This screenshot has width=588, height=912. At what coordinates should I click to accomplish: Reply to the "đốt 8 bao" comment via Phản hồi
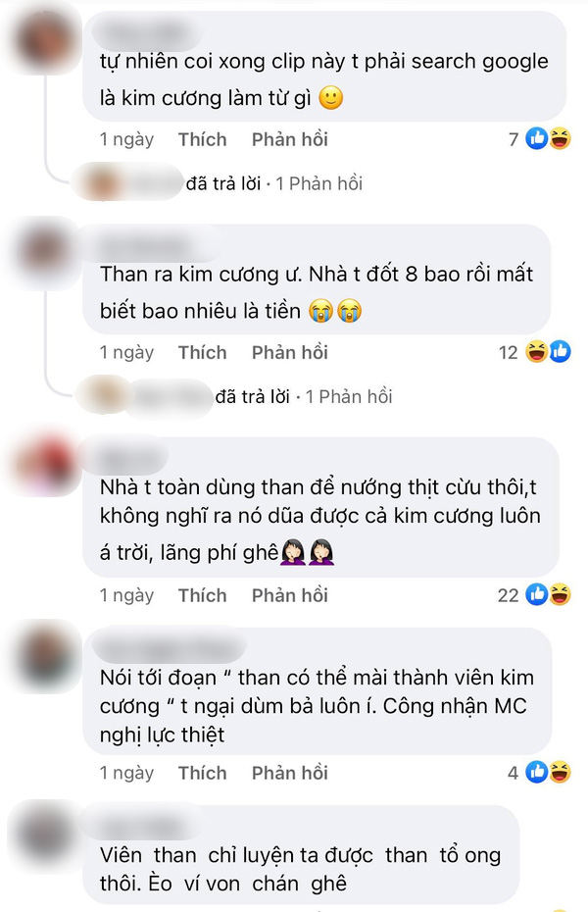(x=289, y=352)
